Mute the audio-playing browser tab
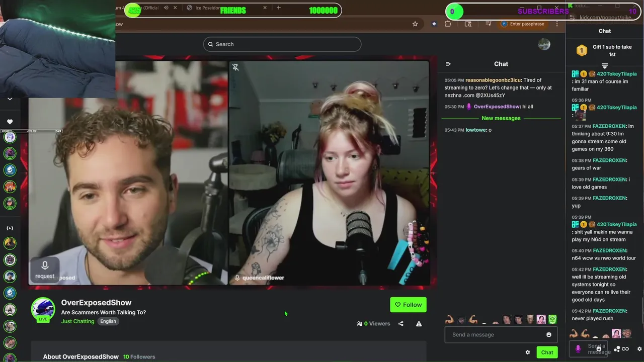The width and height of the screenshot is (644, 362). tap(166, 8)
